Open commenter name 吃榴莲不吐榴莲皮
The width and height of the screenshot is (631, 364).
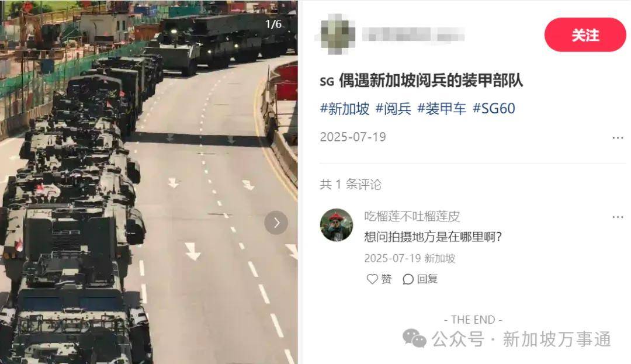click(x=412, y=216)
